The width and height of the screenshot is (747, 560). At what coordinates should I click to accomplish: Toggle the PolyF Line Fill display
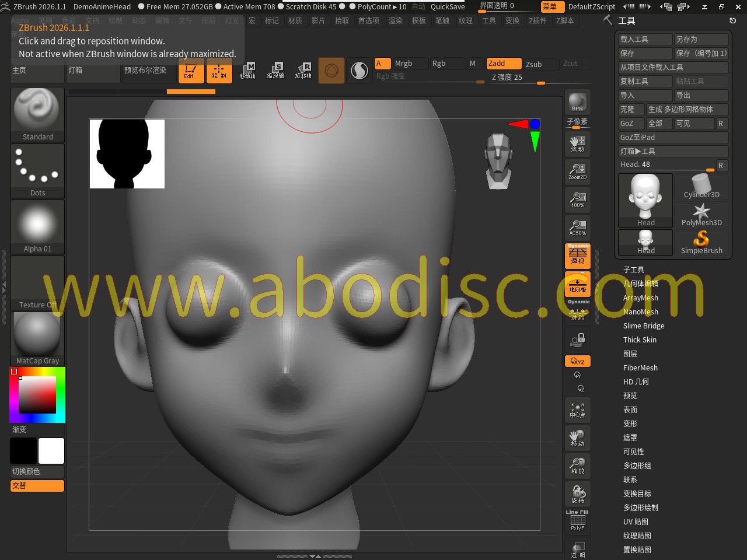coord(577,521)
